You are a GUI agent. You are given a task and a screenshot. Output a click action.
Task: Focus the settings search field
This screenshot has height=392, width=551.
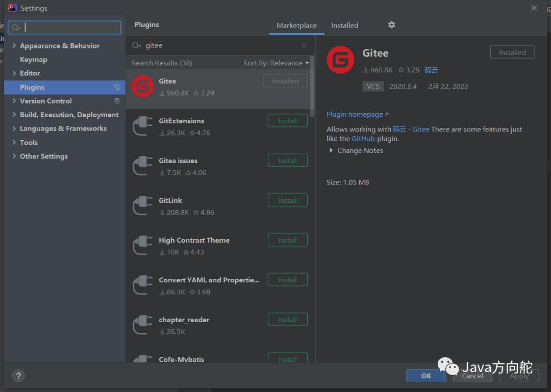[x=65, y=28]
